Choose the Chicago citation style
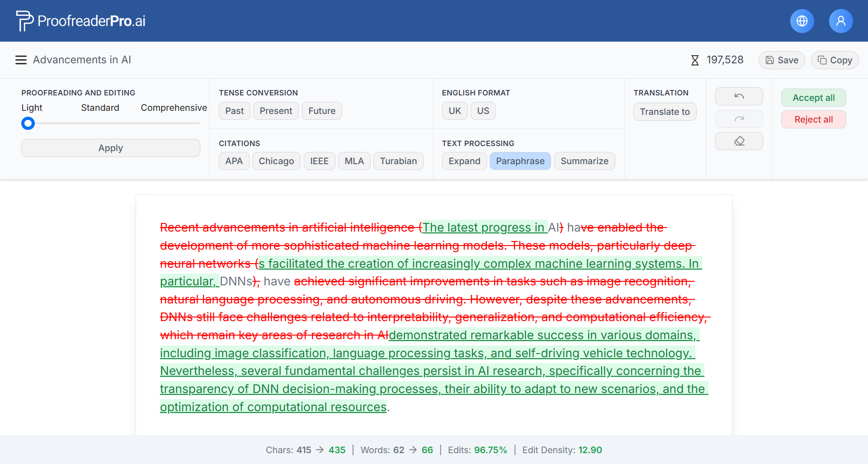This screenshot has height=464, width=868. tap(276, 161)
